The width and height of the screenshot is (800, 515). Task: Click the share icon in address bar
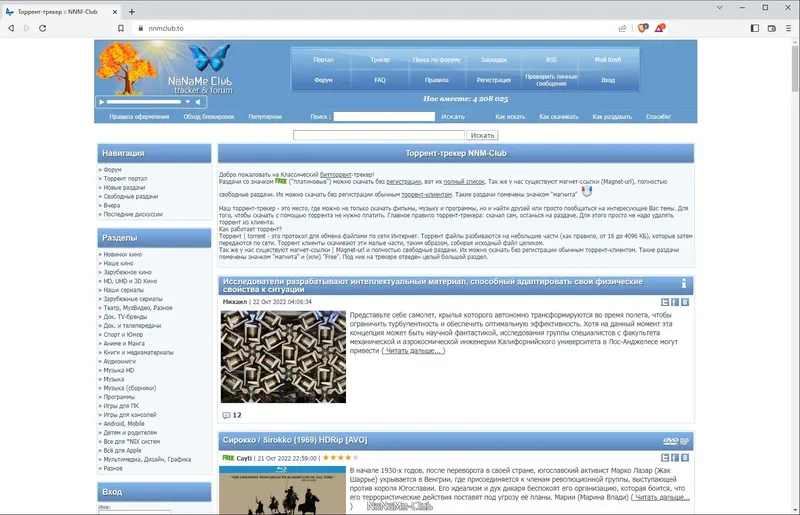pyautogui.click(x=622, y=28)
